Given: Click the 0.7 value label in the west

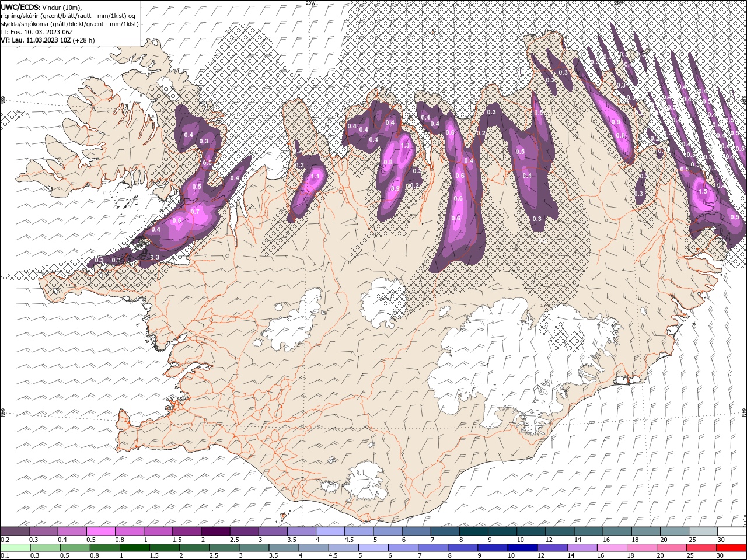Looking at the screenshot, I should click(x=195, y=212).
